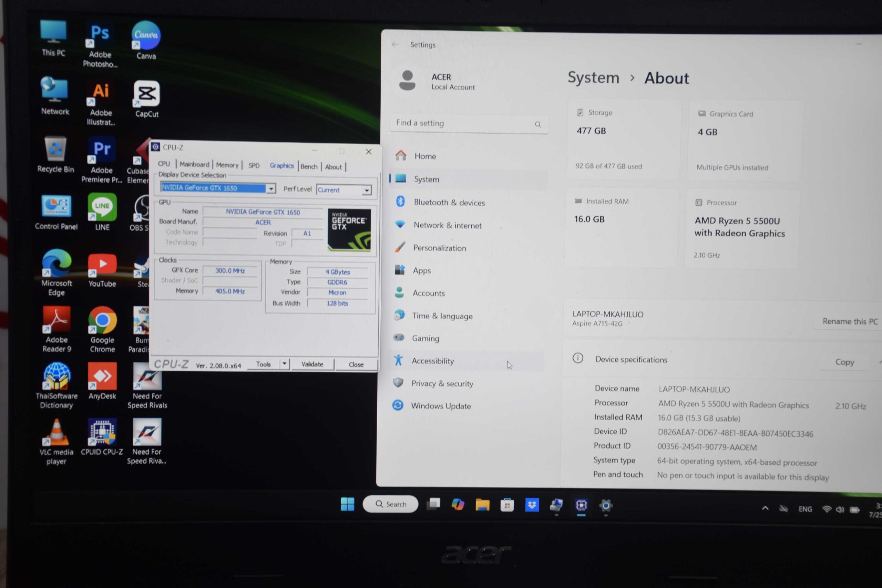Open File Explorer from the taskbar
Viewport: 882px width, 588px height.
point(482,505)
